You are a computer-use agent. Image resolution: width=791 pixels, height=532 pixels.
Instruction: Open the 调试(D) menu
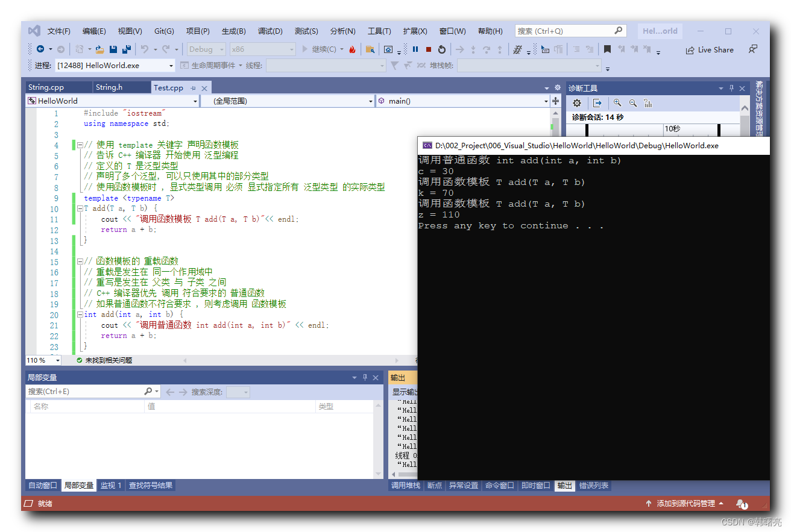click(x=270, y=31)
